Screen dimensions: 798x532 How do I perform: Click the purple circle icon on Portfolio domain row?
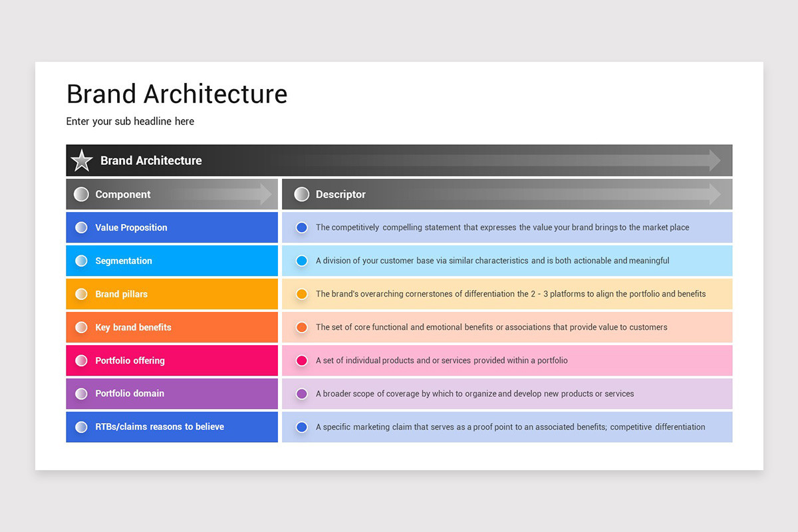click(81, 394)
